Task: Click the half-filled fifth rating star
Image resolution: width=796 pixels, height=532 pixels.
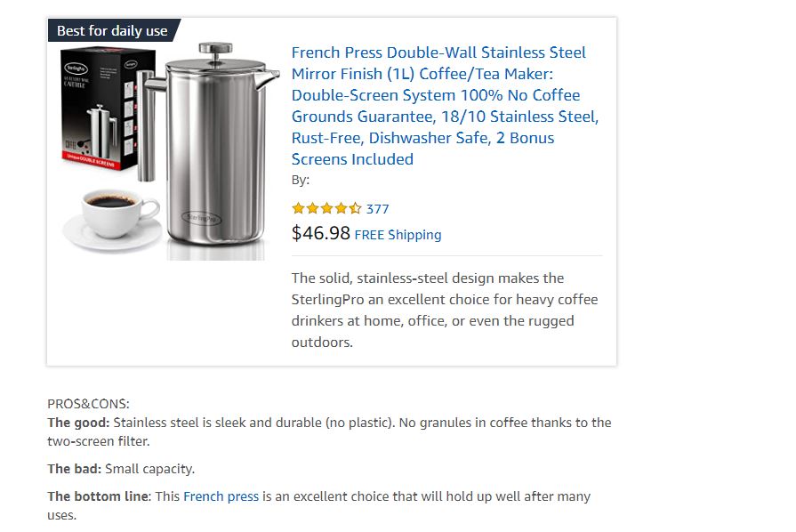Action: click(356, 209)
